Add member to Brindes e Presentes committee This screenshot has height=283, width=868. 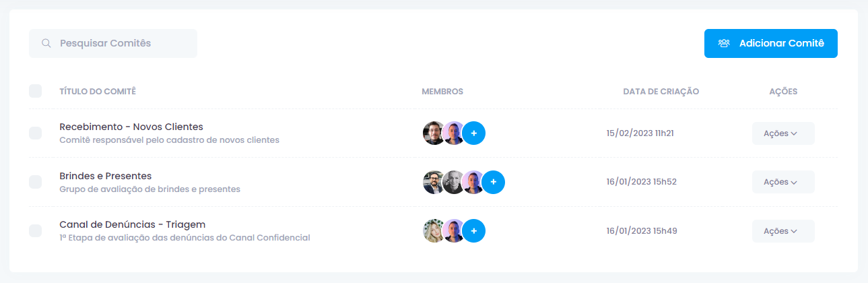pos(494,182)
